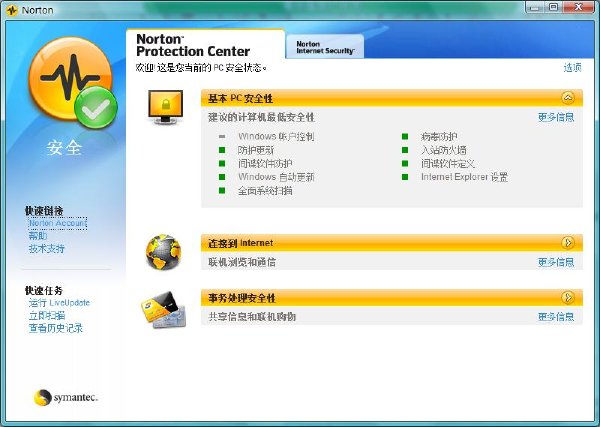Screen dimensions: 600x427
Task: Collapse the 基本 PC 安全性 section
Action: [568, 98]
